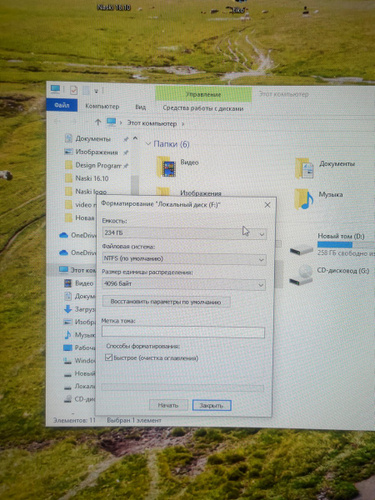Select the Новый том (D:) drive icon
The width and height of the screenshot is (375, 500).
point(301,249)
